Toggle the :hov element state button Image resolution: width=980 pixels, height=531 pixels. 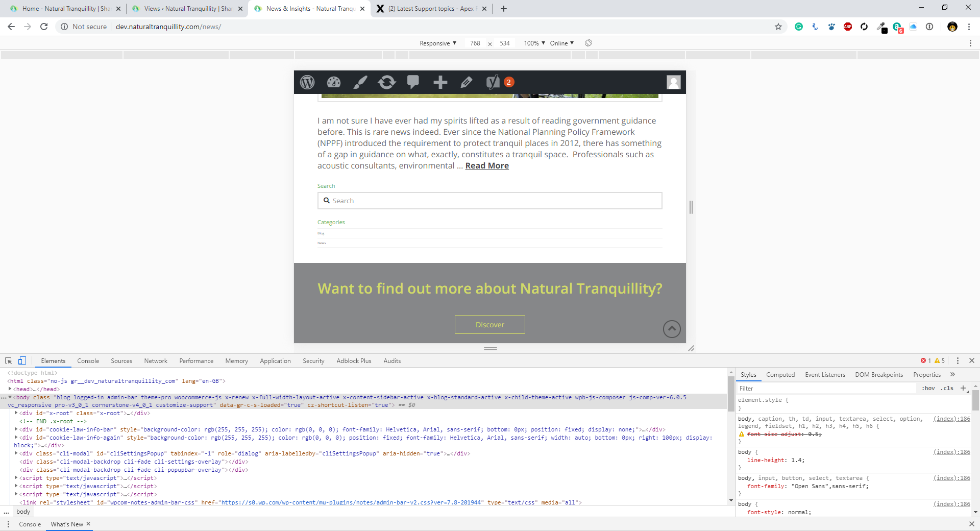928,389
